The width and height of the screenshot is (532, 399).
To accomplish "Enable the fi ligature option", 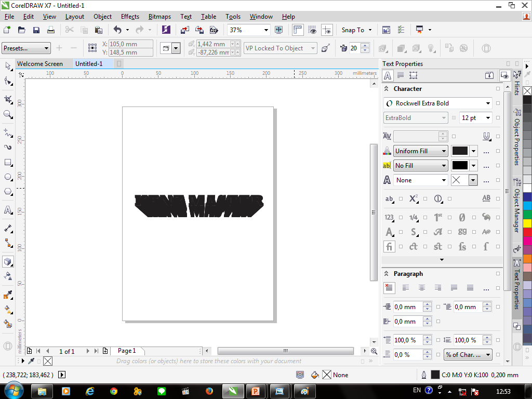I will point(389,247).
